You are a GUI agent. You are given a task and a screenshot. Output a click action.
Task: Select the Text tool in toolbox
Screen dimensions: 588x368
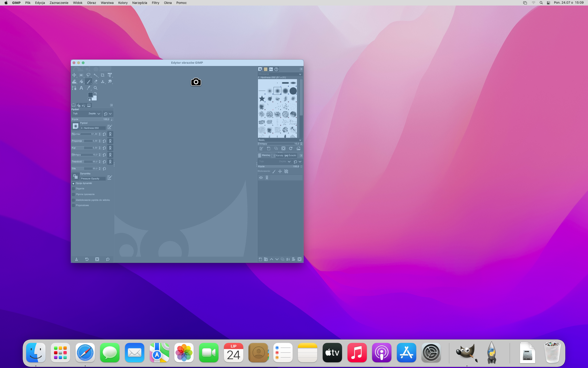[x=81, y=88]
